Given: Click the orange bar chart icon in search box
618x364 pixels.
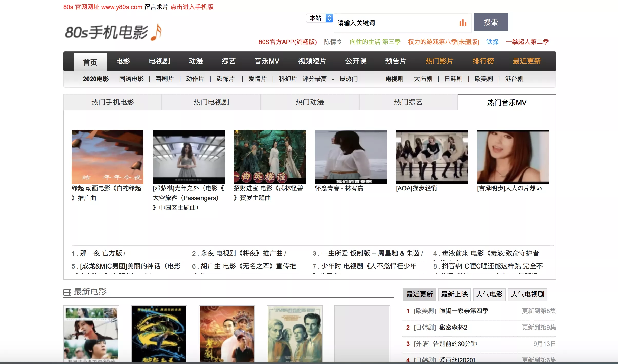Looking at the screenshot, I should 463,23.
